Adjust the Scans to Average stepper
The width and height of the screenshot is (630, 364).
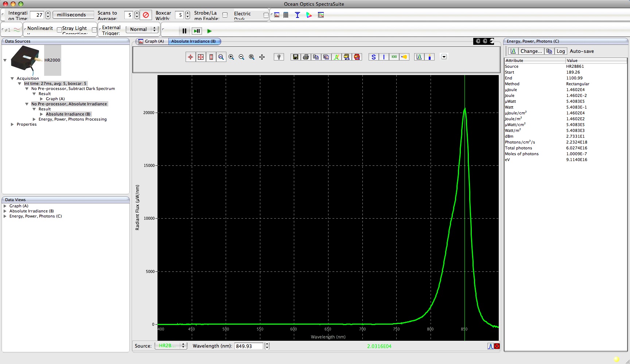137,15
